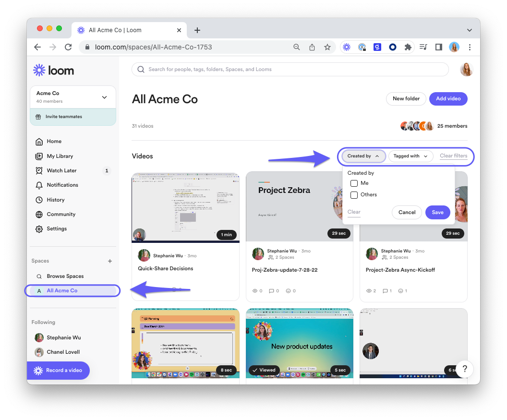Viewport: 507px width, 420px height.
Task: Open Watch Later from the sidebar
Action: [x=61, y=170]
